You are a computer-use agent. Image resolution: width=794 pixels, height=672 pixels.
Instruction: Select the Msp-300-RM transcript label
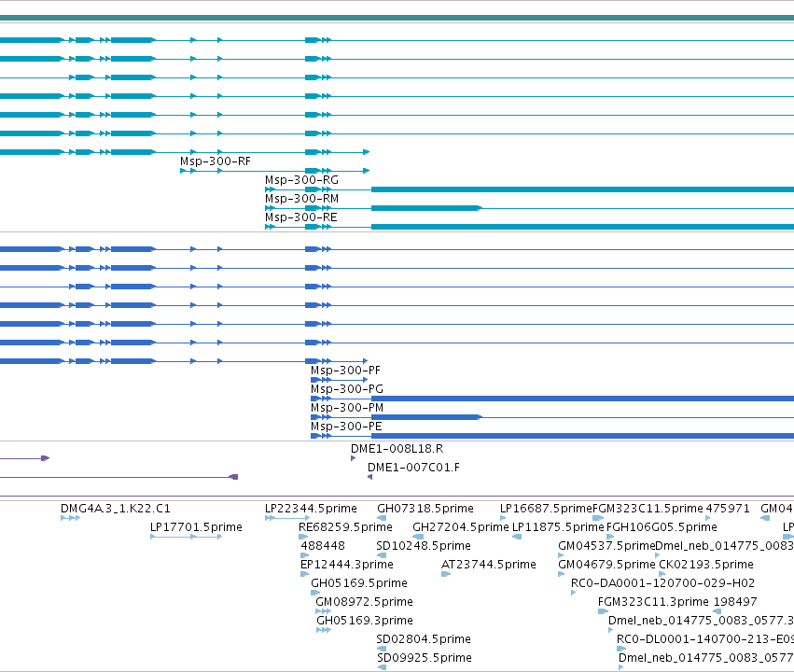coord(301,199)
